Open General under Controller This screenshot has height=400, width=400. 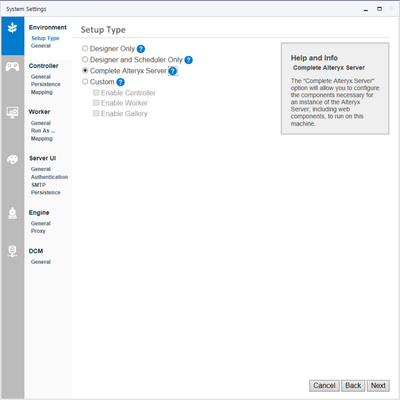(41, 77)
